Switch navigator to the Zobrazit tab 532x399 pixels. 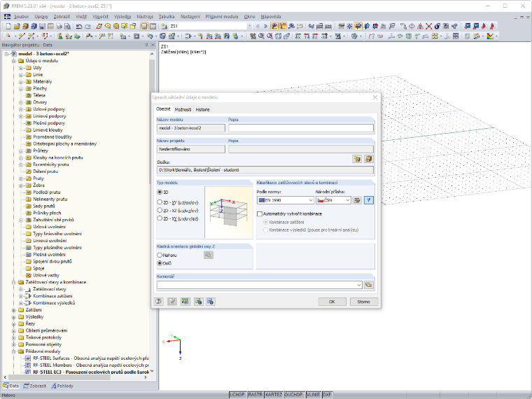coord(34,386)
